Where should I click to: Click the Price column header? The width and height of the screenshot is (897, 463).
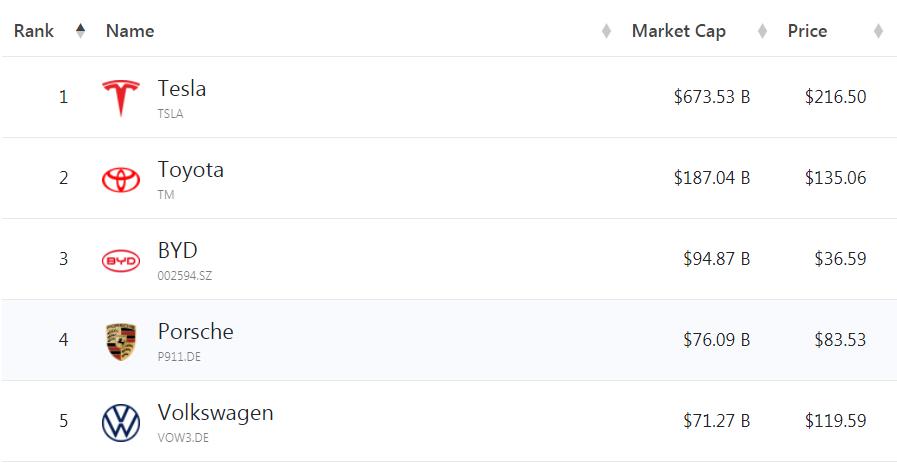coord(807,31)
